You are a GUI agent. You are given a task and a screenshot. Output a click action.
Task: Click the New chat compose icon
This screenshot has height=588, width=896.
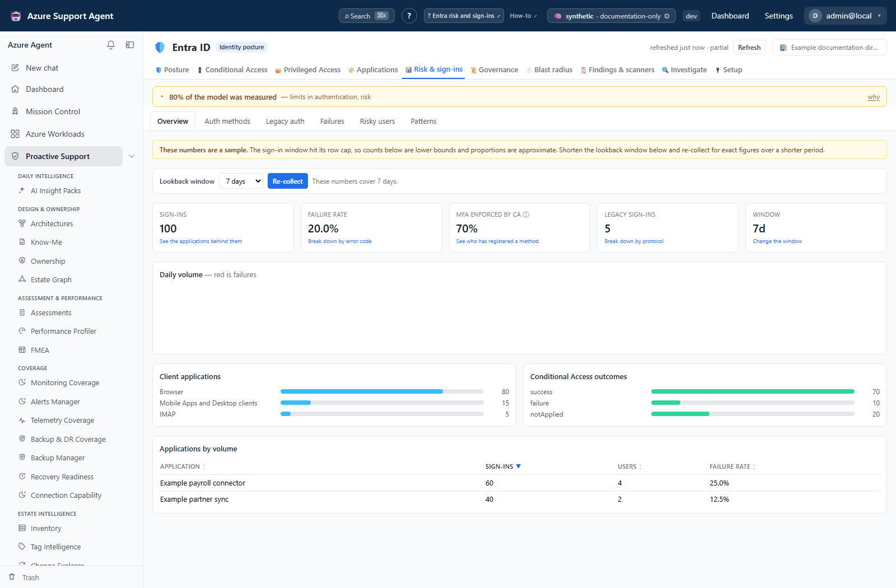tap(15, 68)
